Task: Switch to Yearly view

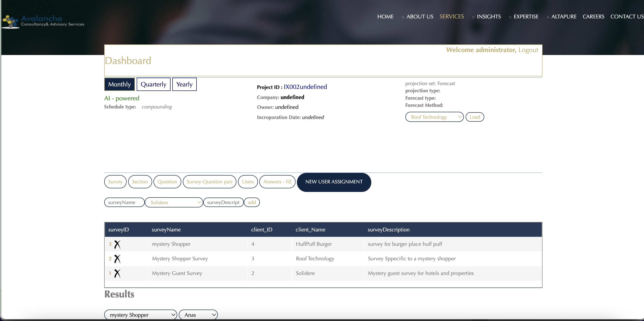Action: tap(184, 84)
